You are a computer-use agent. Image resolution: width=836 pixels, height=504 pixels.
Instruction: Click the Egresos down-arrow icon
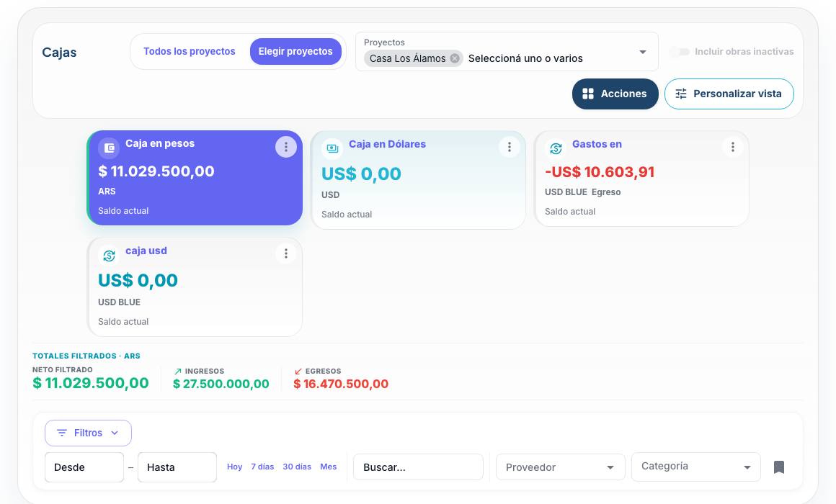tap(298, 372)
